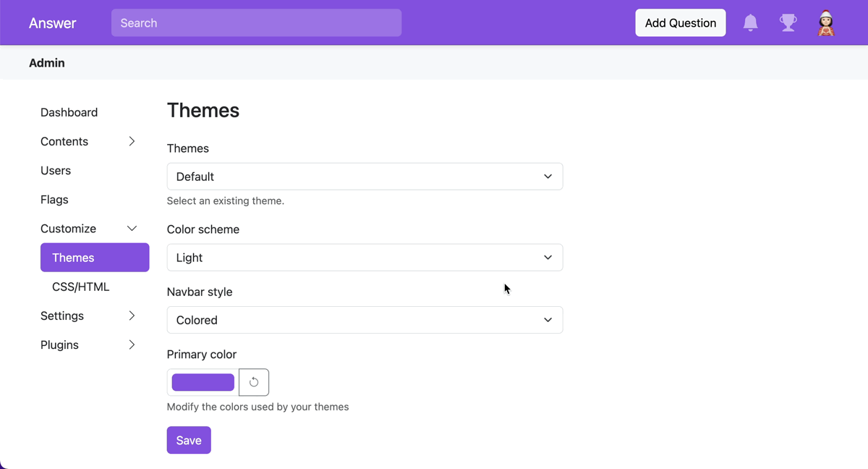Pick the purple primary color swatch

203,382
